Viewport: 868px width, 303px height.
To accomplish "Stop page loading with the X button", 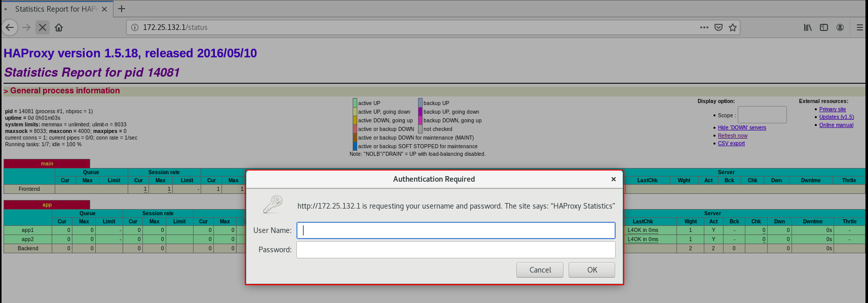I will click(43, 27).
